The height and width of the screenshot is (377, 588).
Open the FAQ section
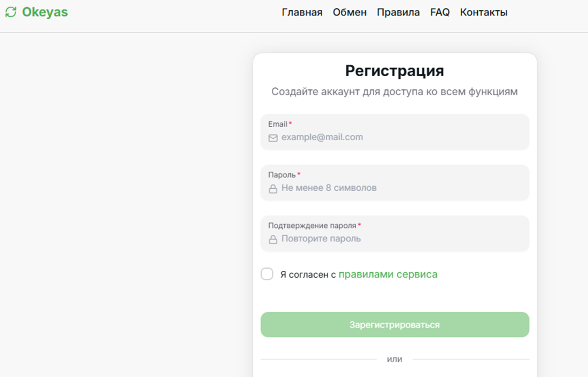[440, 12]
